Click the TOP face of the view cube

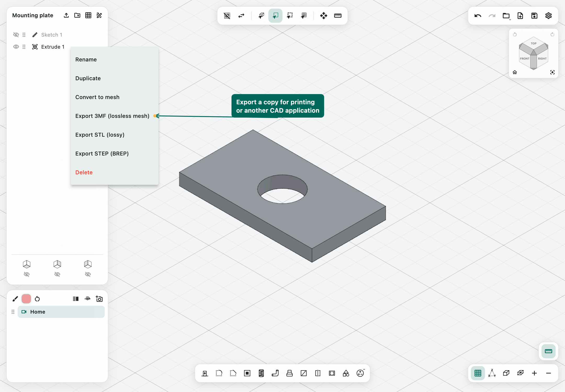tap(534, 43)
